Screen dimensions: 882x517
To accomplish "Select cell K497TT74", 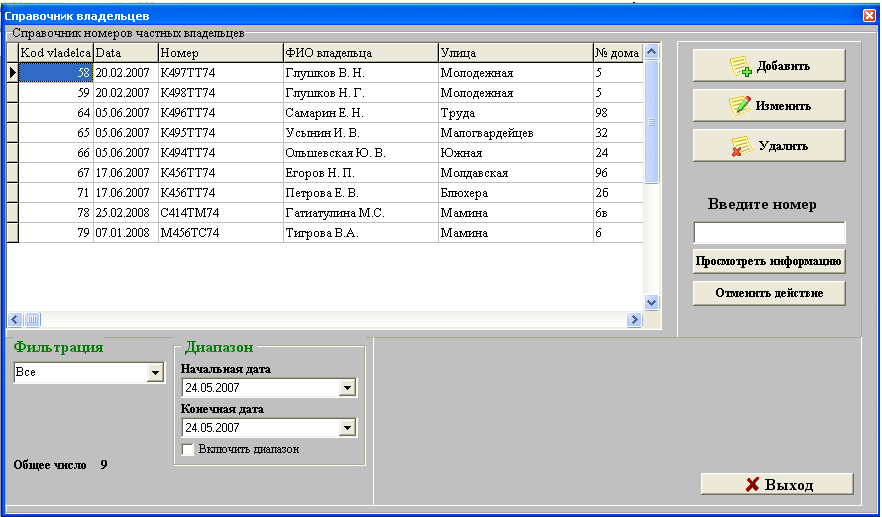I will point(220,73).
